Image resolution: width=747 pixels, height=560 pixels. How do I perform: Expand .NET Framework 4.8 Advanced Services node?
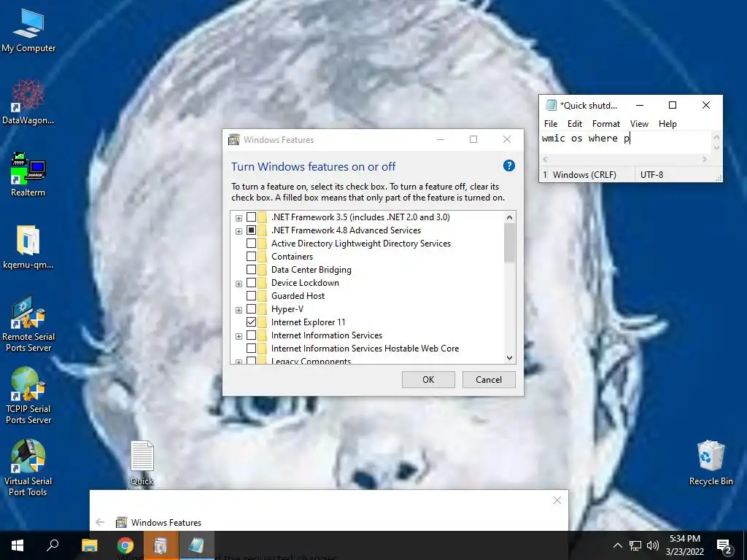239,231
